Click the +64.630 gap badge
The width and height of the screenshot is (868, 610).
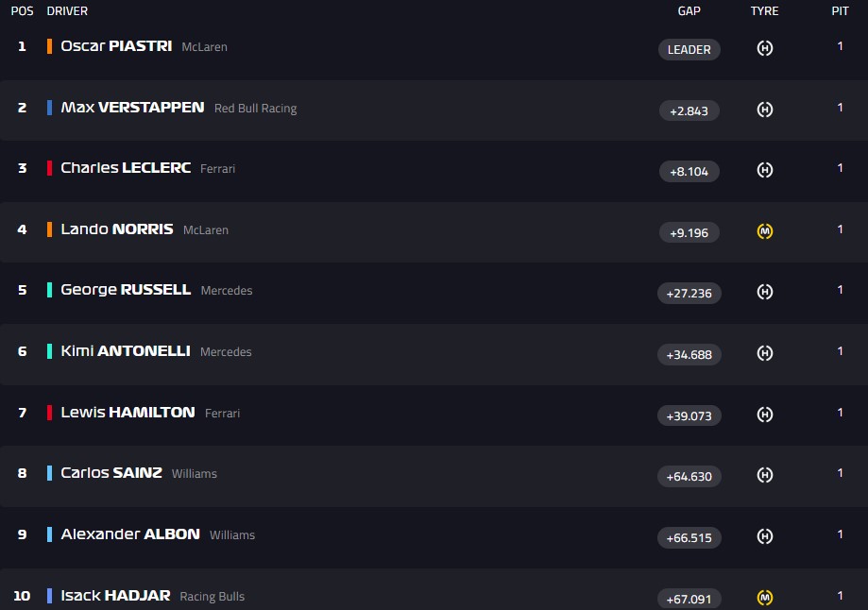pos(689,476)
